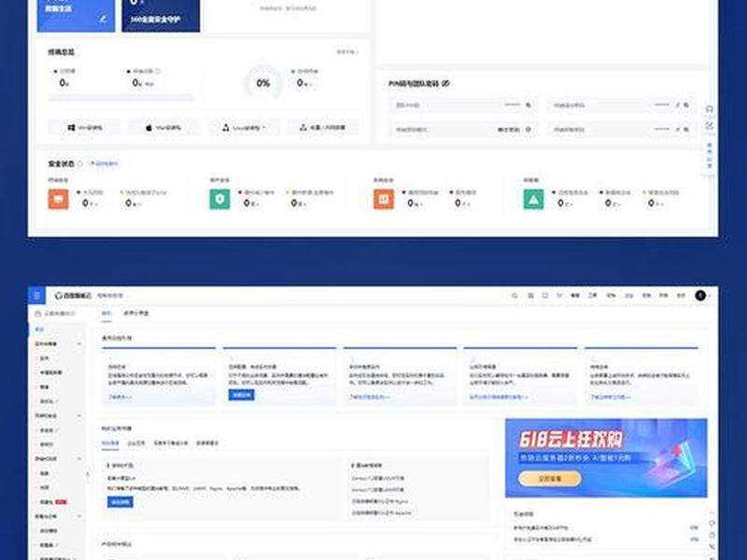The height and width of the screenshot is (560, 747).
Task: Copy the PIN from the top-left PIN field
Action: click(x=529, y=105)
